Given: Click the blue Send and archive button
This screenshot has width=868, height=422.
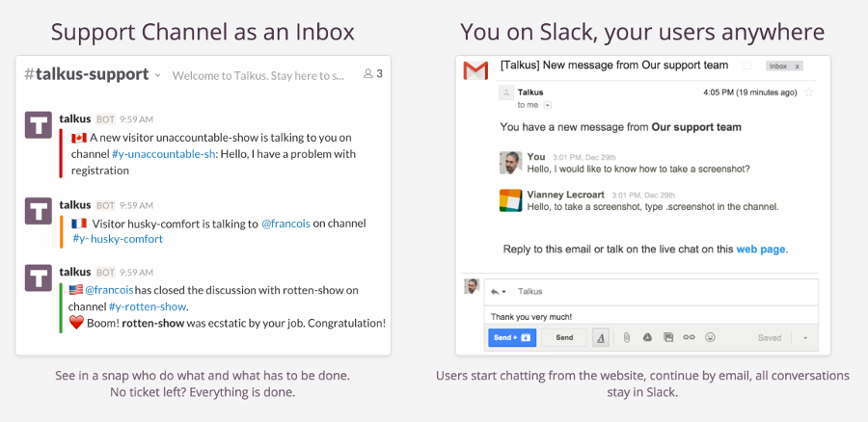Looking at the screenshot, I should click(511, 337).
